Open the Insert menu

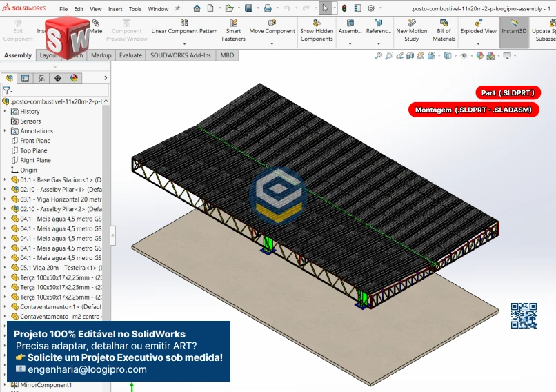[115, 9]
